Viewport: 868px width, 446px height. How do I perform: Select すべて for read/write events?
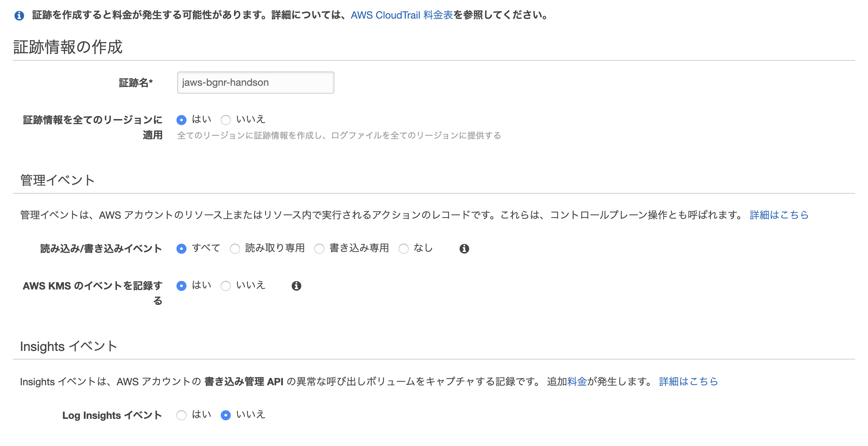click(182, 248)
